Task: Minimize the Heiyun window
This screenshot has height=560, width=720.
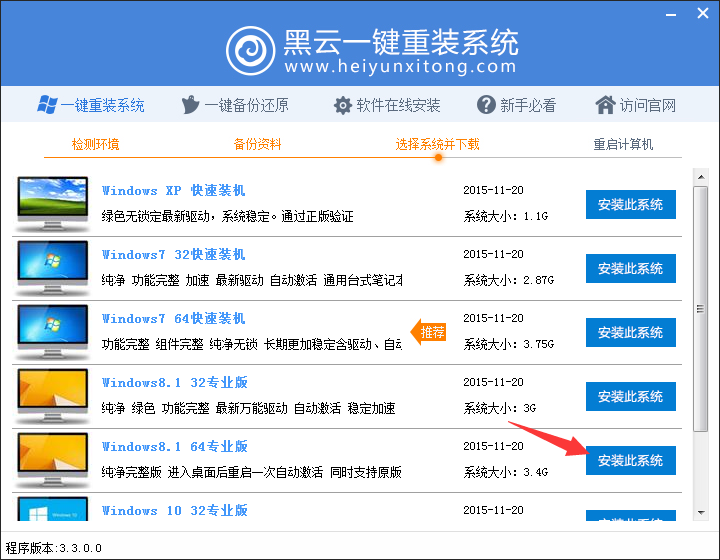Action: click(671, 15)
